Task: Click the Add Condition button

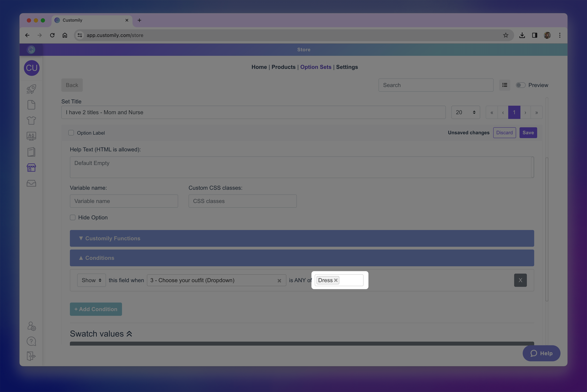Action: click(96, 309)
